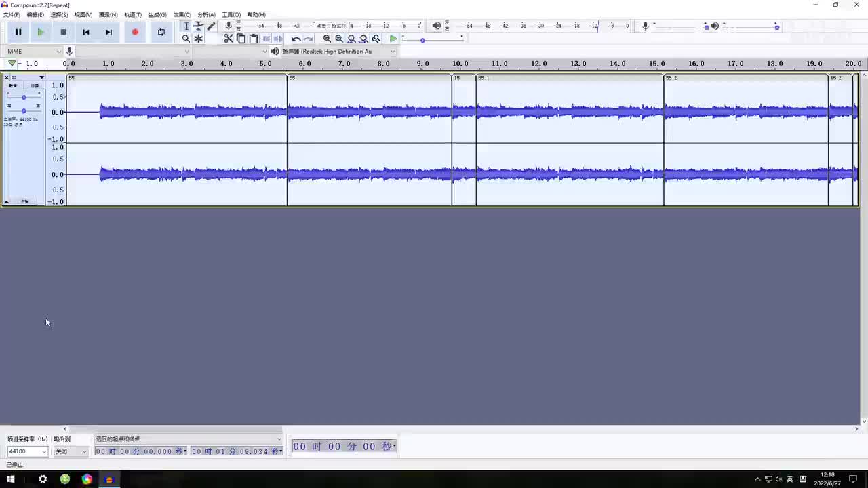Open the 效果(C) menu

tap(182, 14)
